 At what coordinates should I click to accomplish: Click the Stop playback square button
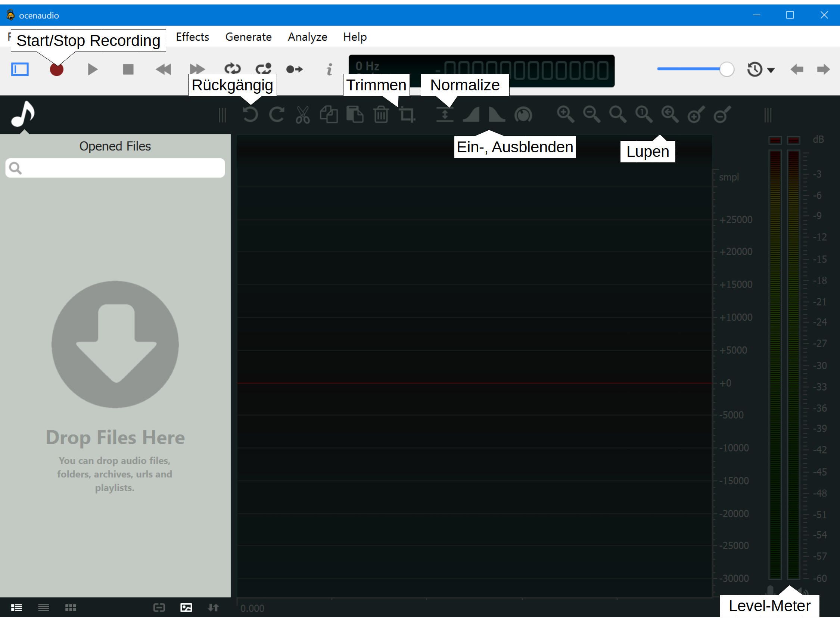pos(128,69)
